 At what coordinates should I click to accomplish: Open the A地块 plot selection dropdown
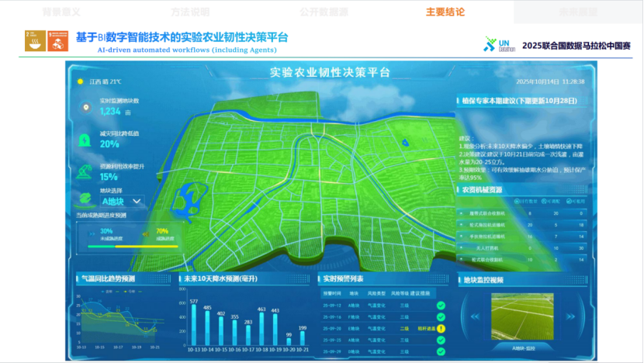pyautogui.click(x=123, y=201)
